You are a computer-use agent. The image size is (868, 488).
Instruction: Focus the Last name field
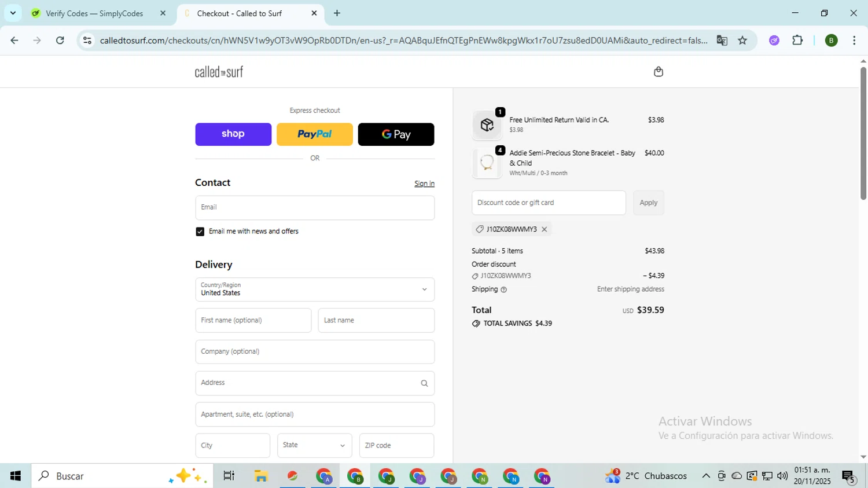click(376, 320)
